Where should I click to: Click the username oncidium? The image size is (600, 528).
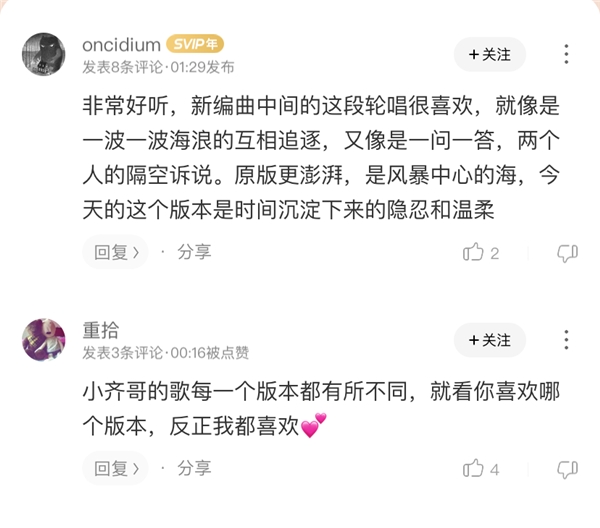click(x=120, y=45)
